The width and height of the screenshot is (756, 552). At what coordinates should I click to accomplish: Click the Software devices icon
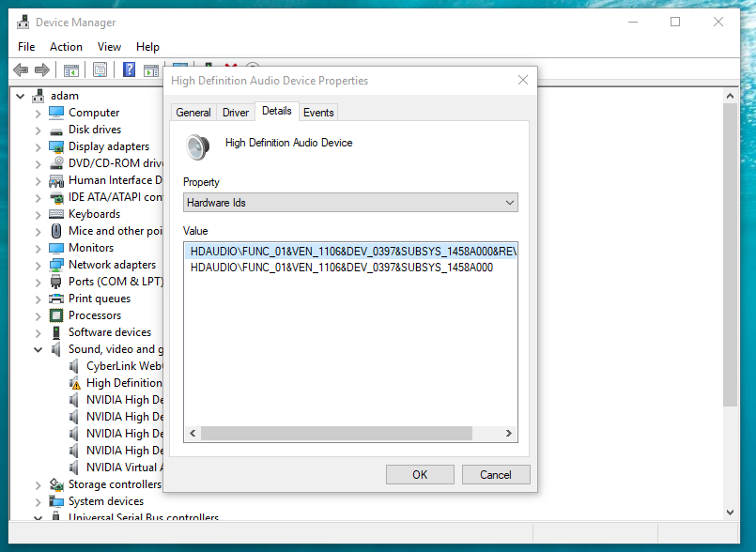(56, 332)
